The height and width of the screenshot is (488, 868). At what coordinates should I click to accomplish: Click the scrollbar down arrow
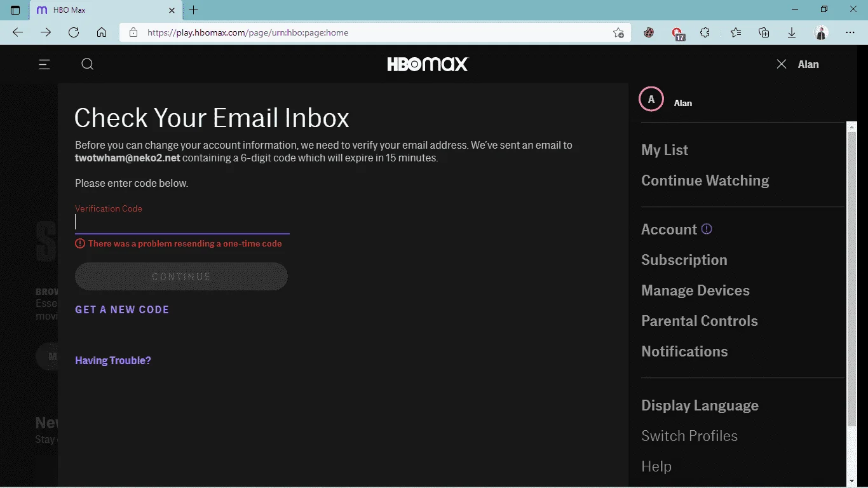tap(851, 481)
